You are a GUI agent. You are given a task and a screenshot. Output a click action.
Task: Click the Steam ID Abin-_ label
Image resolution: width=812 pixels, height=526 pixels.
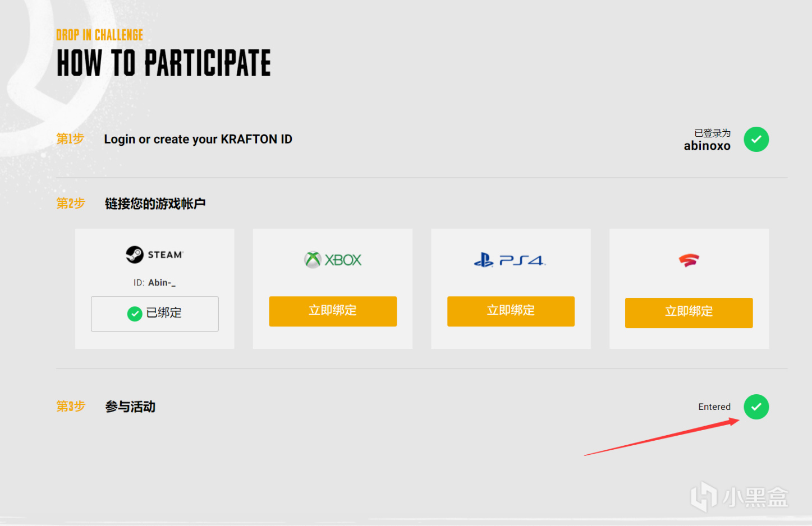(x=154, y=283)
